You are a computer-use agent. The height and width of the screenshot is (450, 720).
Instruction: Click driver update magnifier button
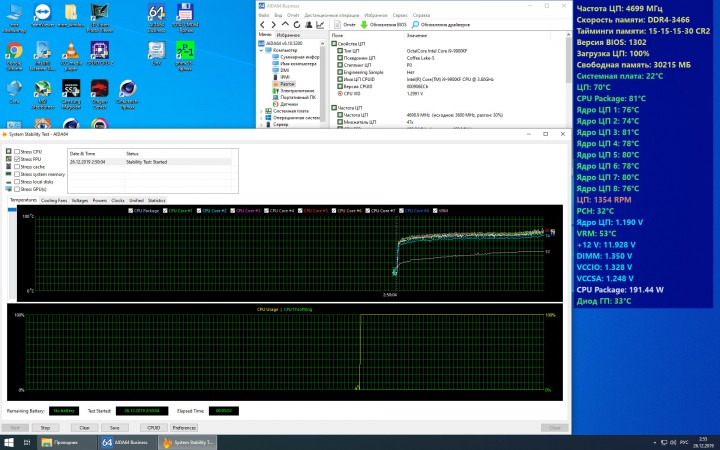(x=441, y=25)
